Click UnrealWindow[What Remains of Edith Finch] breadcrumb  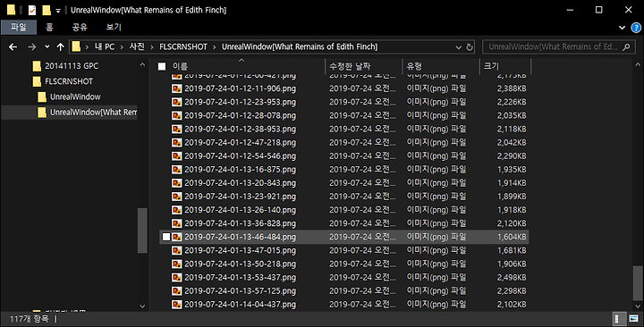click(x=300, y=46)
